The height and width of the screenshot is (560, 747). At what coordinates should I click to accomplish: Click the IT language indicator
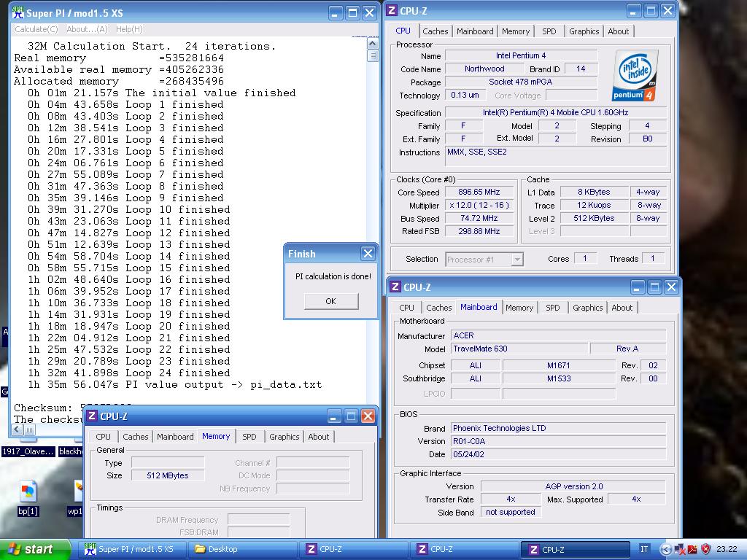pyautogui.click(x=644, y=550)
